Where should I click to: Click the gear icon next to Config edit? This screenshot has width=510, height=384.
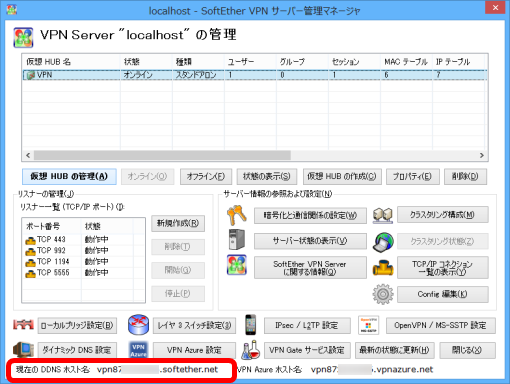[x=383, y=294]
